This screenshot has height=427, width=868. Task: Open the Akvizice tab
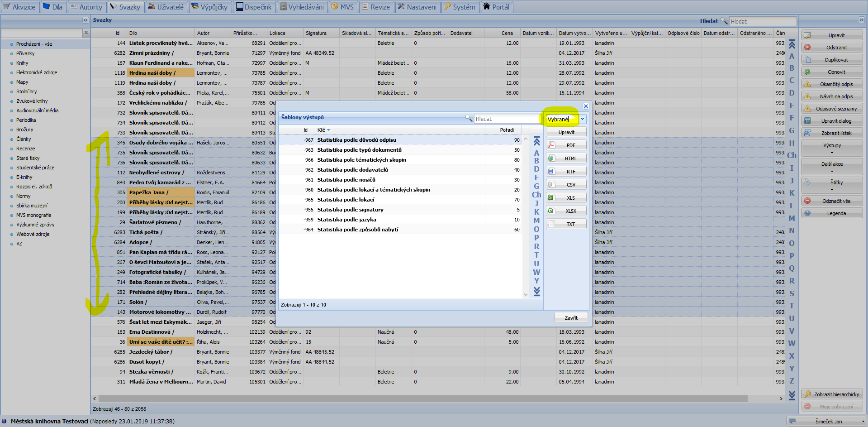pyautogui.click(x=19, y=7)
